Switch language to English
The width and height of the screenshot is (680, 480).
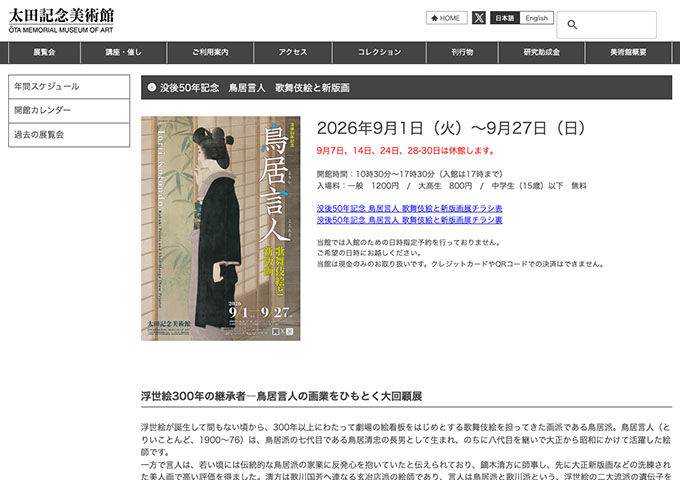(x=536, y=18)
